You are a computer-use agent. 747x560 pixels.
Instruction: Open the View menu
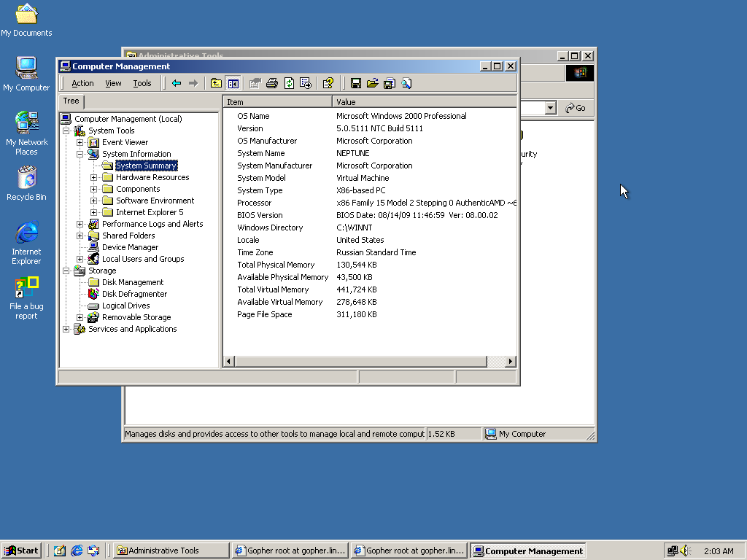[113, 83]
